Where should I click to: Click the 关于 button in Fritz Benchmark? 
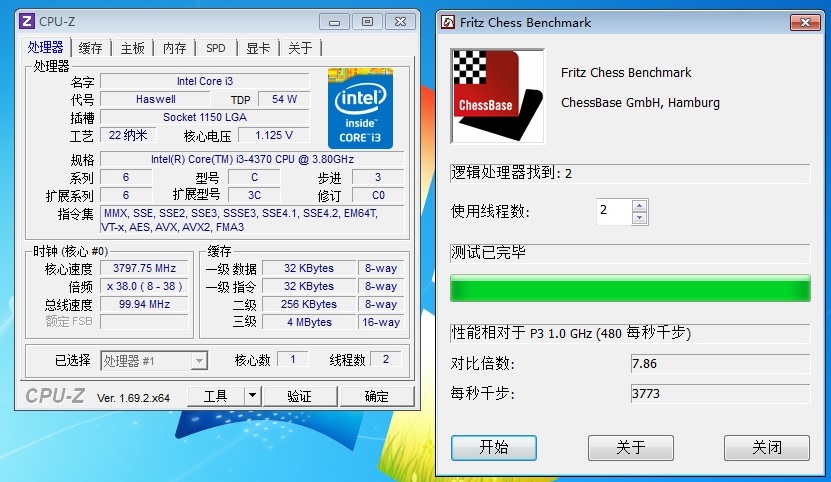(631, 448)
